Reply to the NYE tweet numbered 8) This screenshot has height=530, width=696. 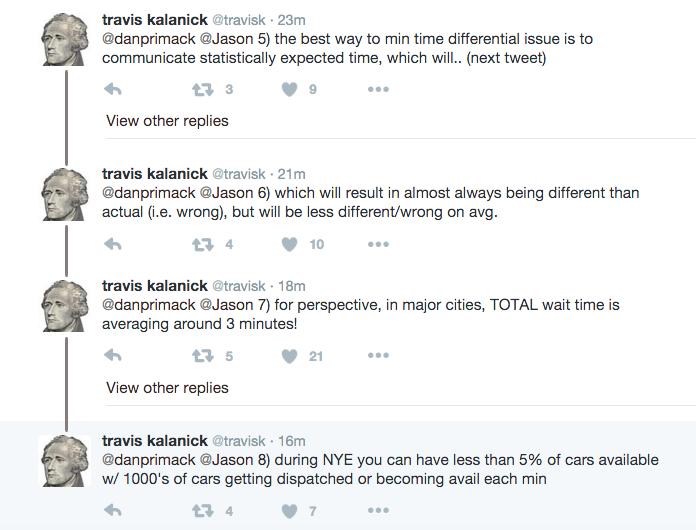(113, 511)
